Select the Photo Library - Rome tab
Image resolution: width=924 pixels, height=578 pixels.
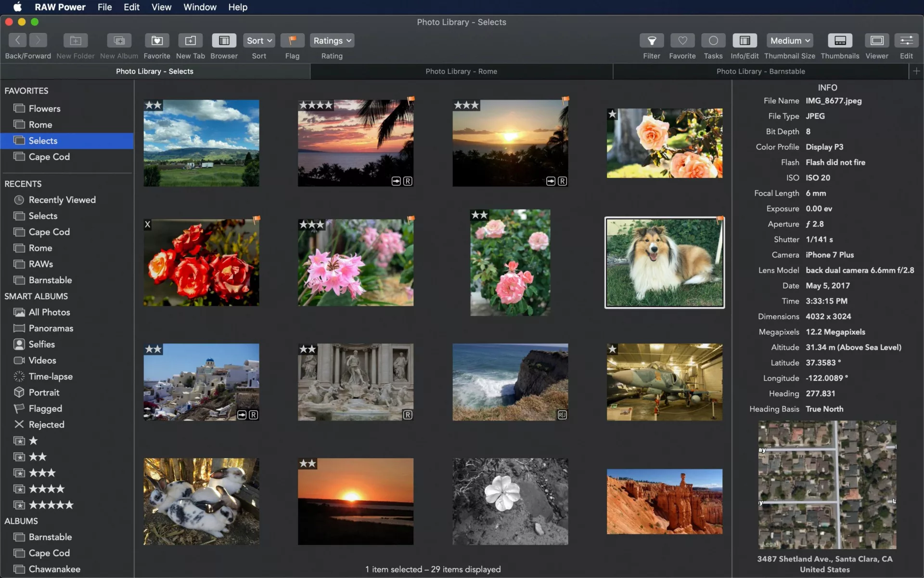[461, 71]
